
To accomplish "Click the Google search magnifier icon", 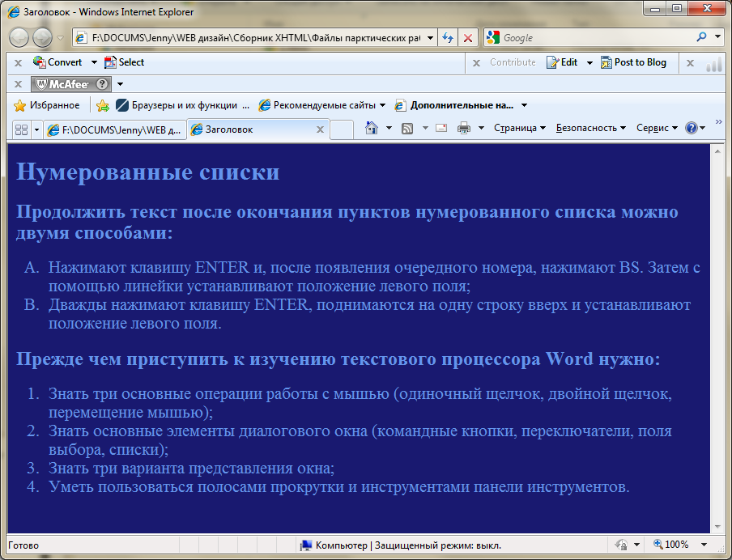I will (x=701, y=37).
